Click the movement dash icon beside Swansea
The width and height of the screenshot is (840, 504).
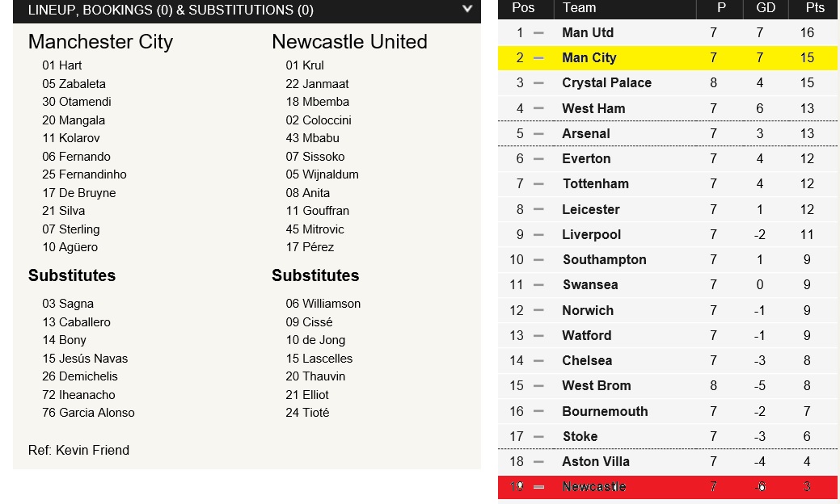pos(539,285)
